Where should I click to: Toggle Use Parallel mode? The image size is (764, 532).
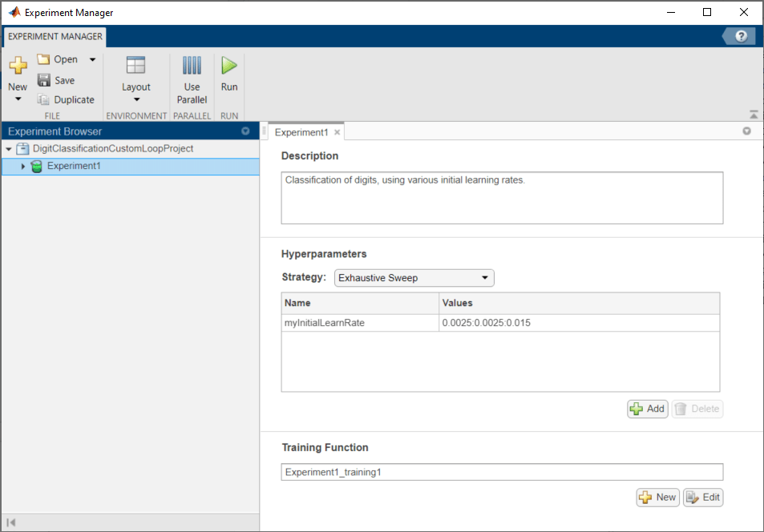(192, 79)
